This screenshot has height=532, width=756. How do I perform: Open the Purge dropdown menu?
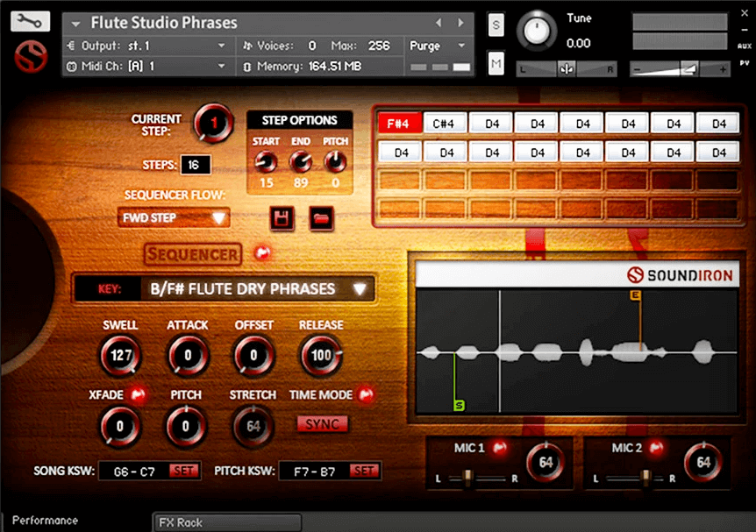click(439, 46)
